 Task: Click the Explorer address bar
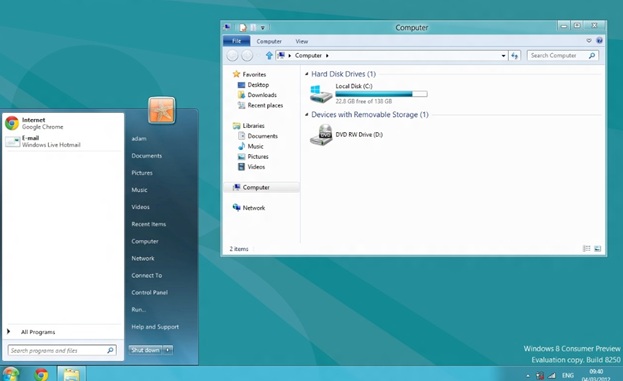pyautogui.click(x=391, y=56)
